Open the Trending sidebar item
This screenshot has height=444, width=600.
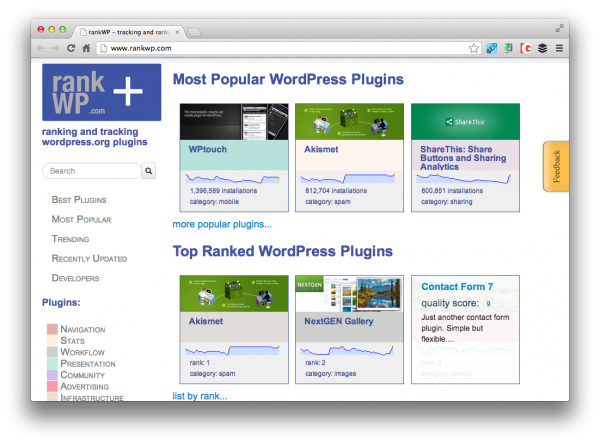[70, 239]
